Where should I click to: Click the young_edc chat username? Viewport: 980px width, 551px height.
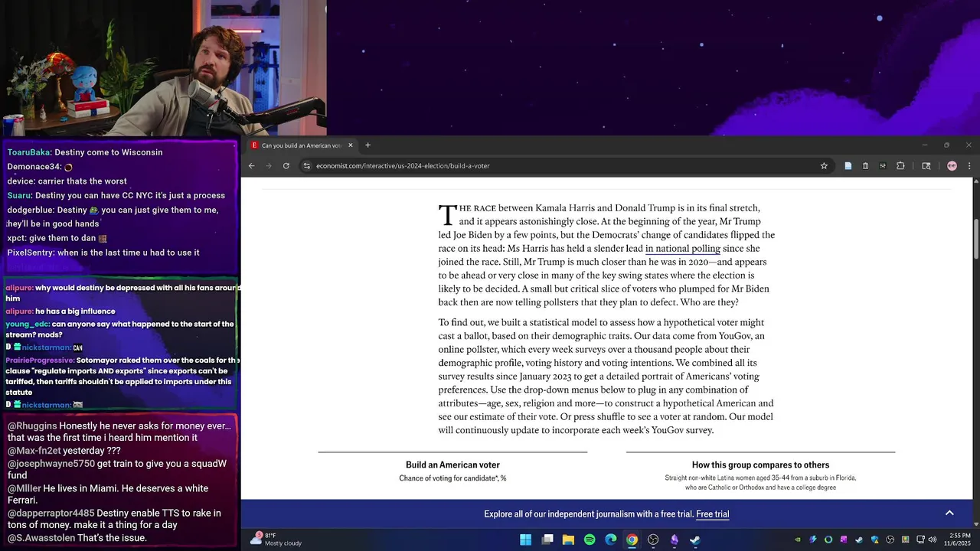click(x=28, y=324)
